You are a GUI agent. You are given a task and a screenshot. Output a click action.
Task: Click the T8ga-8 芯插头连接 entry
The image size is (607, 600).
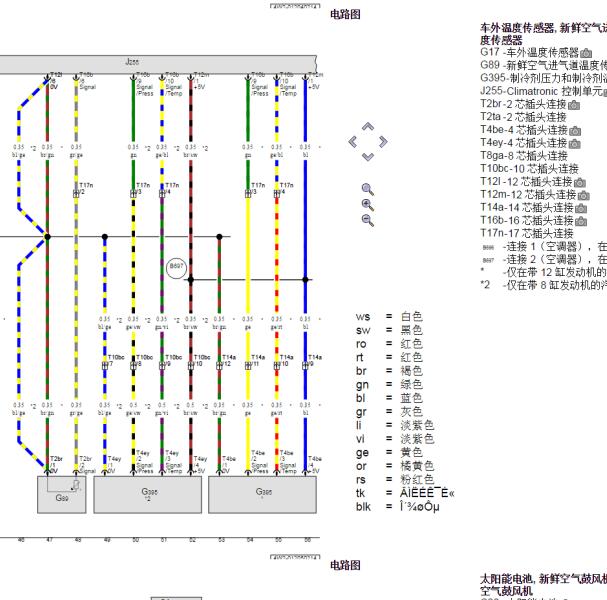tap(524, 156)
